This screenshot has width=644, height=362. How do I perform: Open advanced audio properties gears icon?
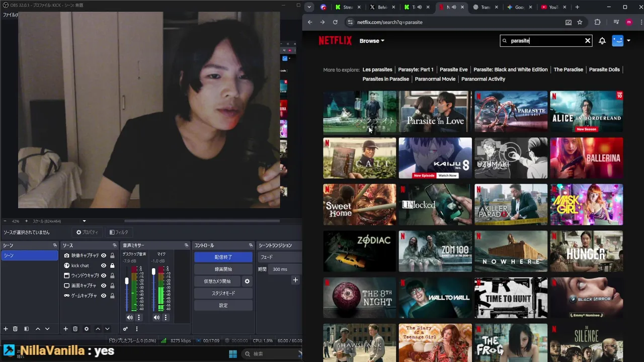(x=125, y=329)
